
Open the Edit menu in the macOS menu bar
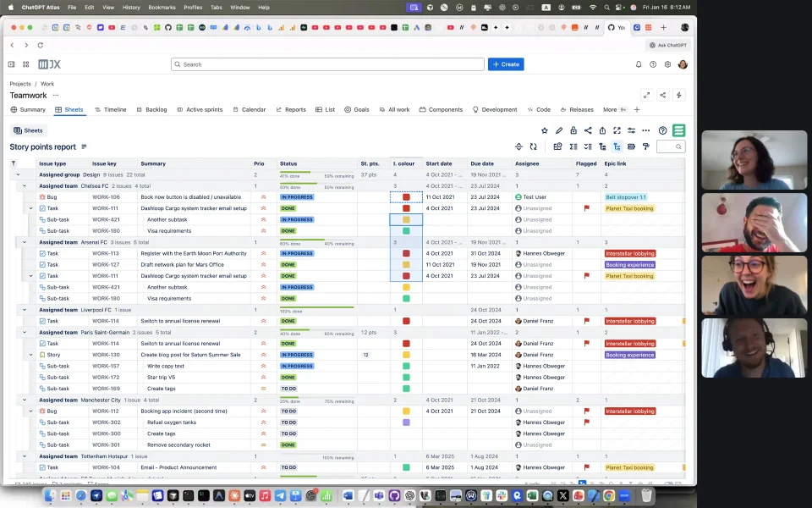tap(89, 8)
